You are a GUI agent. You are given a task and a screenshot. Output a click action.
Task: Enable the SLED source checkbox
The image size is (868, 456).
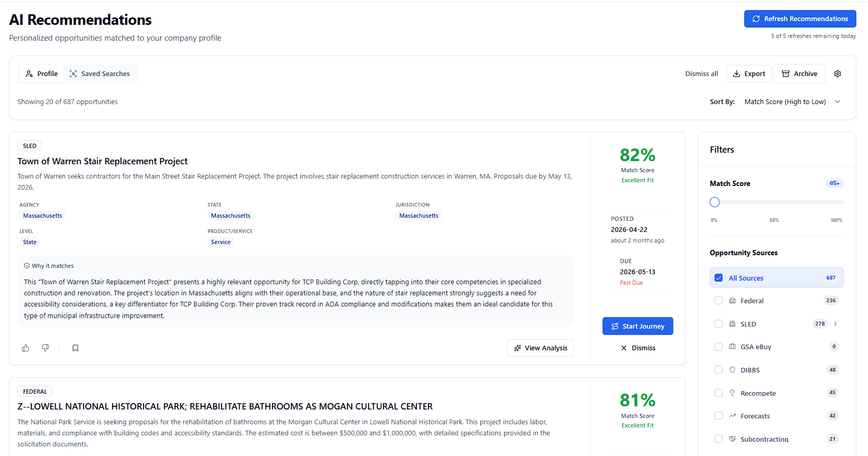[718, 324]
